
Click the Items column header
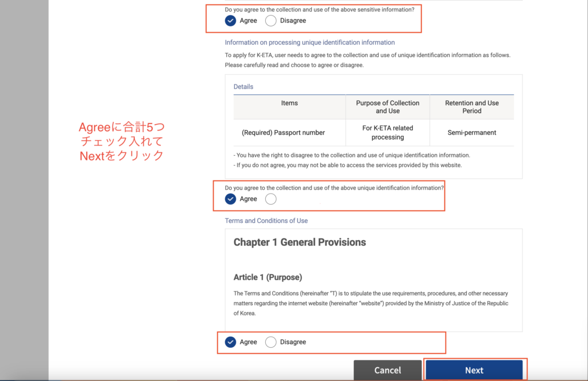coord(289,103)
